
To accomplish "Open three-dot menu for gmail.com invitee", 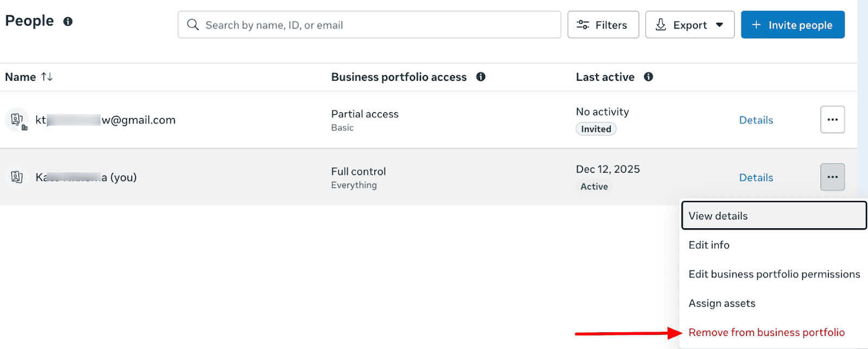I will tap(832, 120).
